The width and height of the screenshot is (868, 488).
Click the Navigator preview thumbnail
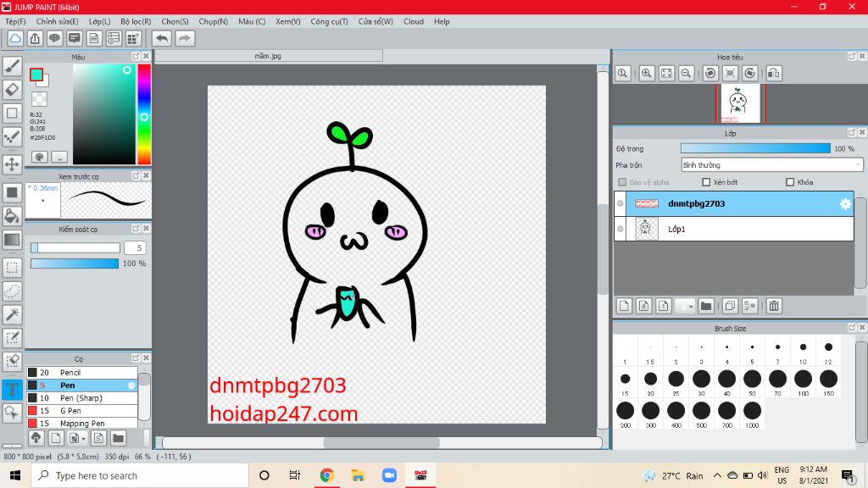click(x=741, y=103)
